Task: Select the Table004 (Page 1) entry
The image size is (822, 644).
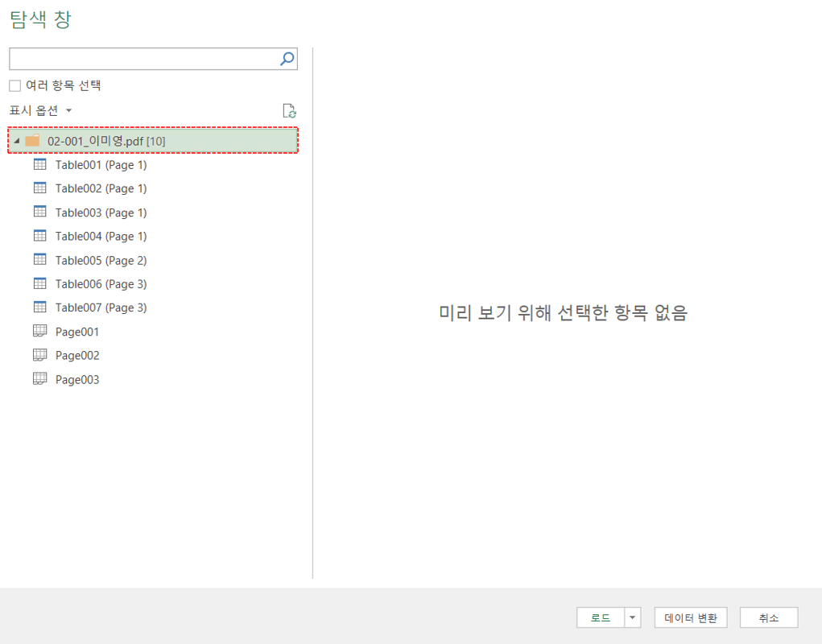Action: [x=101, y=236]
